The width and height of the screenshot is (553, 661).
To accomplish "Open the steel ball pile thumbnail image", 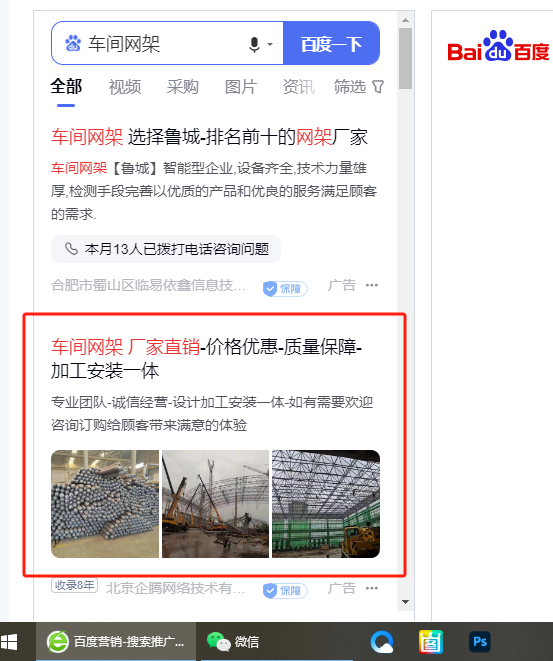I will (105, 504).
